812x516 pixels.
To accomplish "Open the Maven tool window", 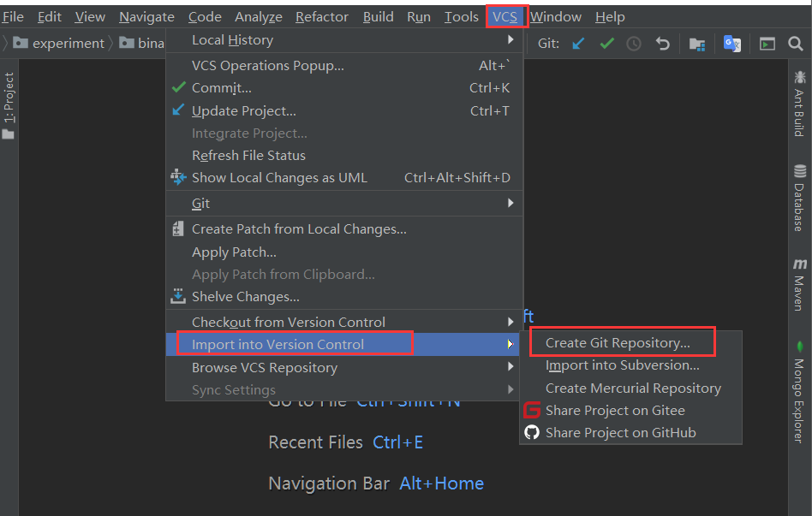I will coord(799,284).
